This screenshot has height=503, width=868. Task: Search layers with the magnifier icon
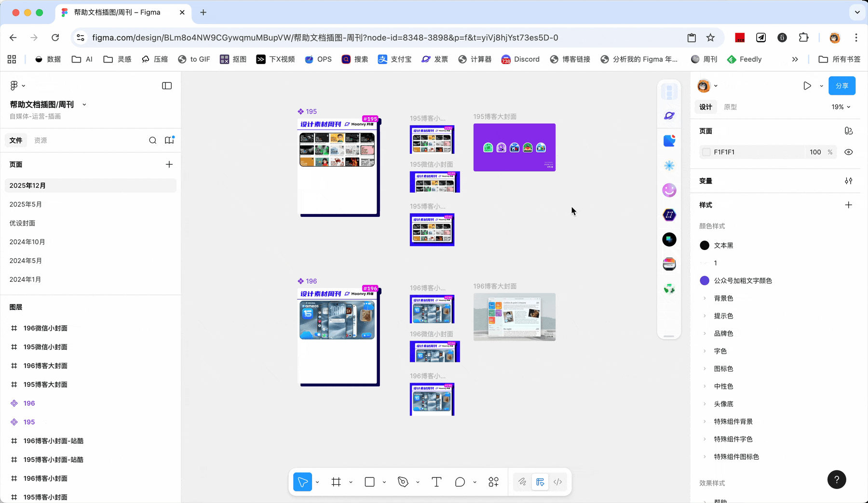pos(153,140)
